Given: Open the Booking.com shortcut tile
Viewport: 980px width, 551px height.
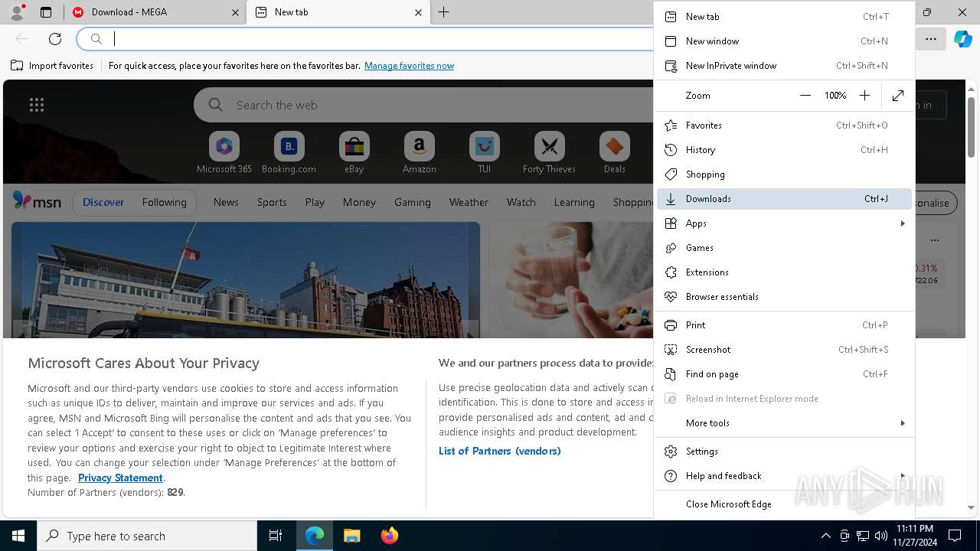Looking at the screenshot, I should click(x=289, y=153).
